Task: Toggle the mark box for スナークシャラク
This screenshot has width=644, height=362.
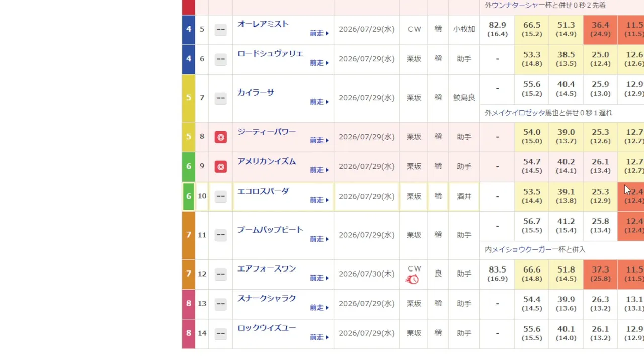Action: coord(220,304)
